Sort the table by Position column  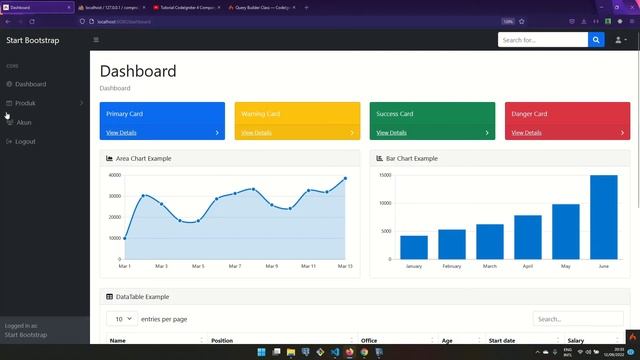282,340
